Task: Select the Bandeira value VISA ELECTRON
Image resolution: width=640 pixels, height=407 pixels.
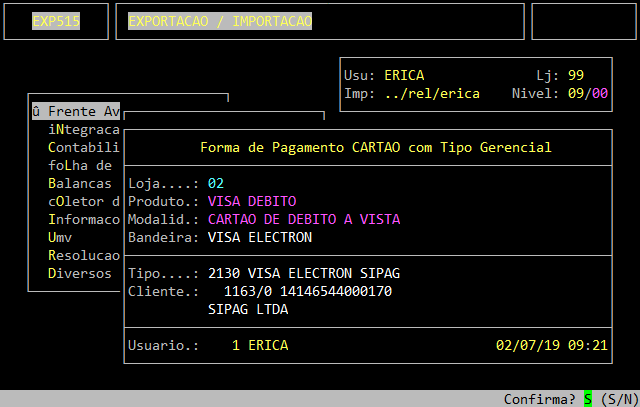Action: pyautogui.click(x=260, y=237)
